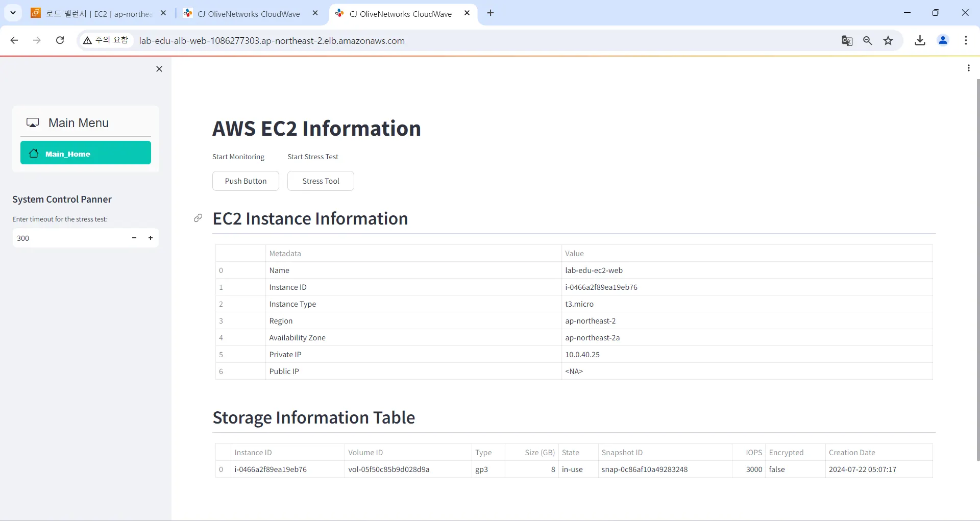The height and width of the screenshot is (521, 980).
Task: Open the Google Translate icon
Action: 847,40
